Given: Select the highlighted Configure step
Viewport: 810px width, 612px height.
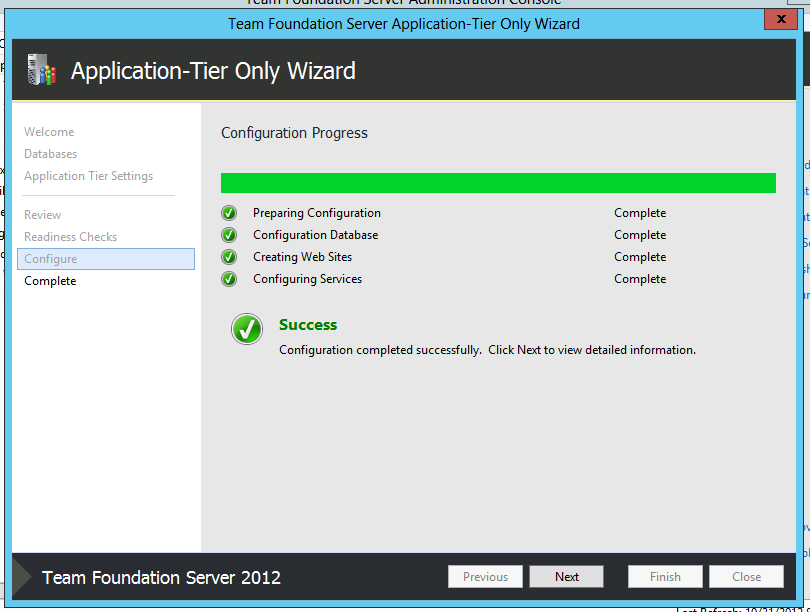Looking at the screenshot, I should click(x=106, y=259).
